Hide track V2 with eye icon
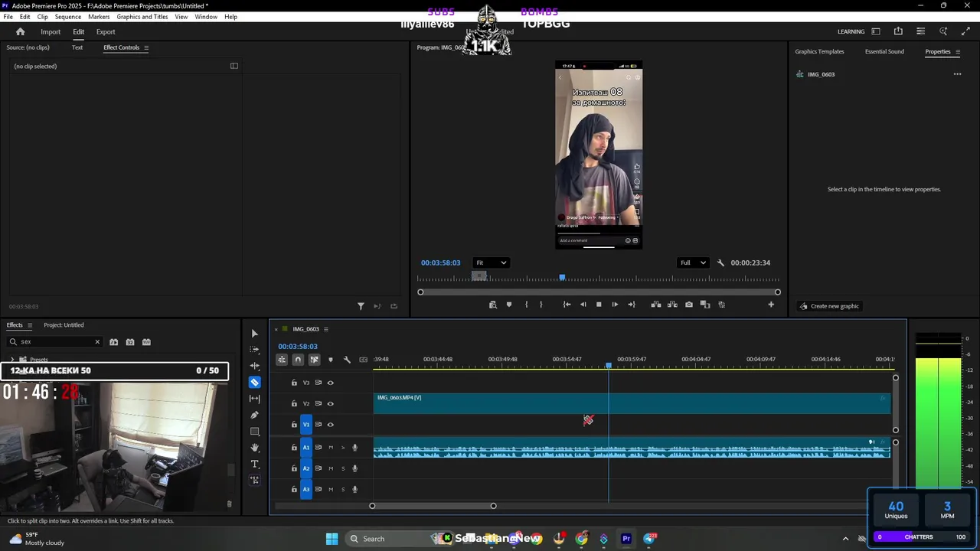Image resolution: width=980 pixels, height=551 pixels. click(331, 403)
